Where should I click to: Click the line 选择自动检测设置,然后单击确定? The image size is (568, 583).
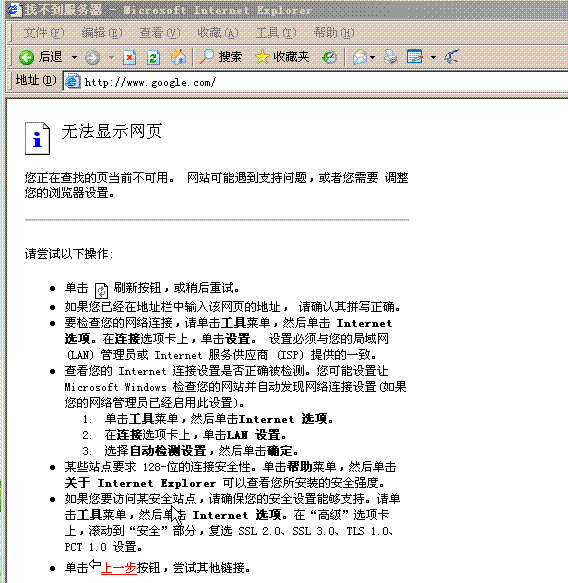[202, 451]
